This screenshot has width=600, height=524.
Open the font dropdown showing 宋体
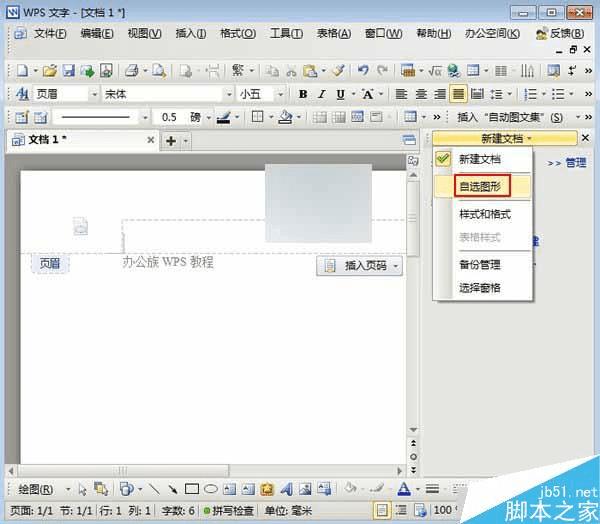coord(229,94)
